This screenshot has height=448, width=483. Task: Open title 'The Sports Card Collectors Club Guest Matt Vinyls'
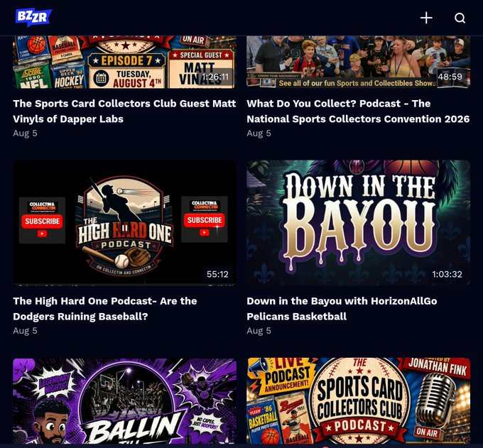[x=124, y=111]
